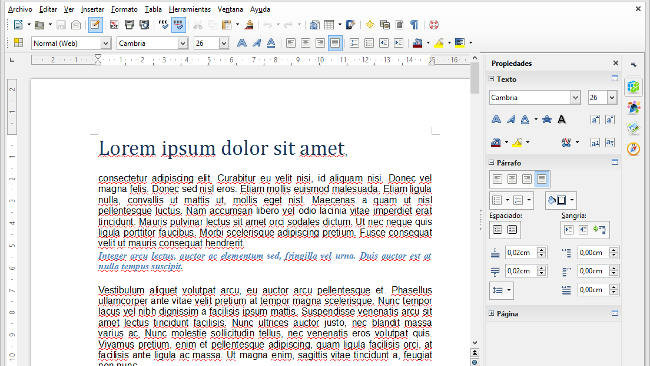Insert a hyperlink via the toolbar
650x366 pixels.
(x=315, y=25)
